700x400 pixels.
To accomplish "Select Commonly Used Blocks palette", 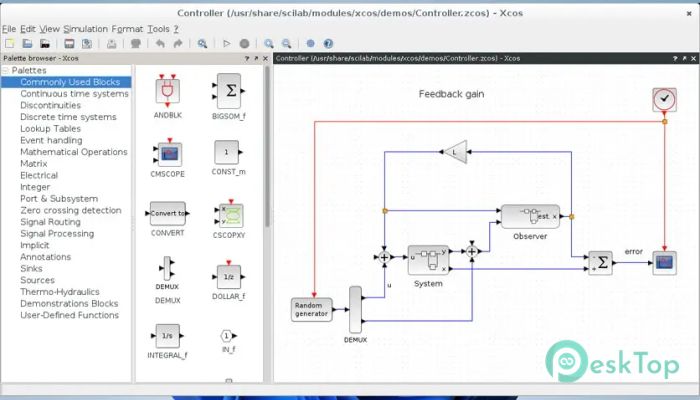I will click(70, 82).
